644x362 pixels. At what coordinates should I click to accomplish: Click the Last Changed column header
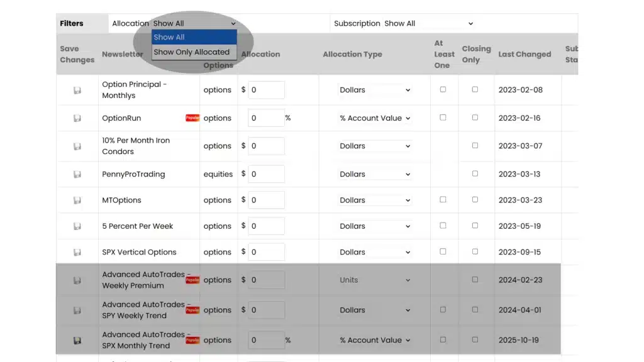(525, 54)
